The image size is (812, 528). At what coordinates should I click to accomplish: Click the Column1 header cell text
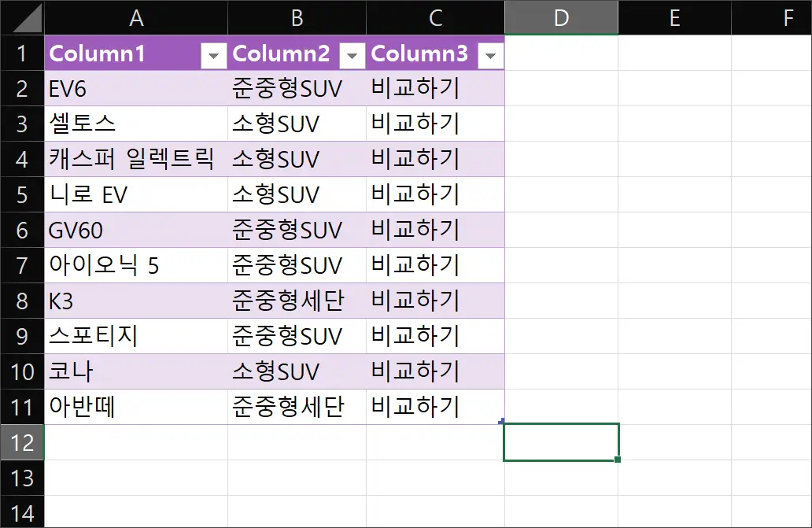click(x=97, y=54)
